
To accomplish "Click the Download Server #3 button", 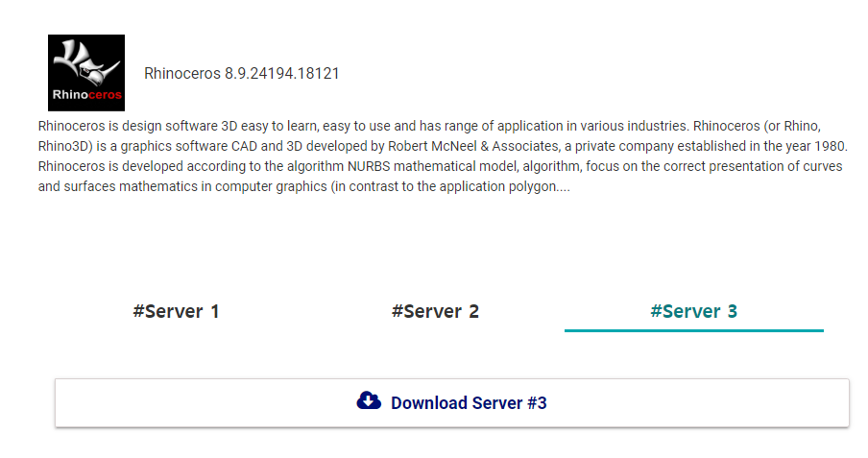I will coord(451,402).
